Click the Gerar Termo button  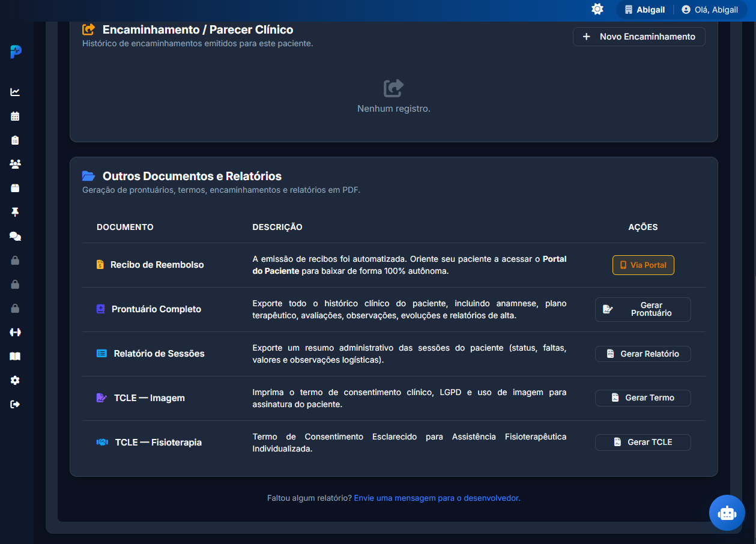(643, 398)
